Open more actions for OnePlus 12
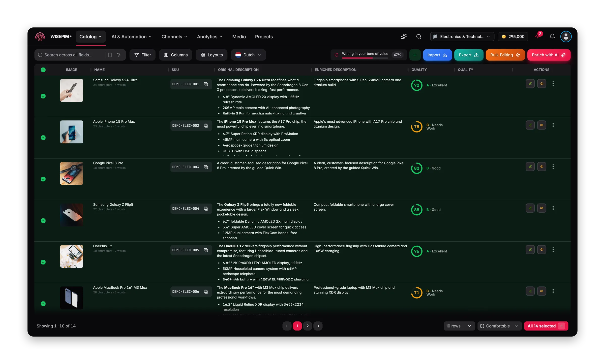605x364 pixels. click(553, 250)
